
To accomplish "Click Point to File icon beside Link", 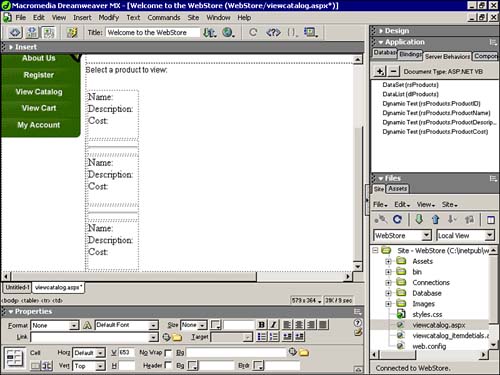I will (x=166, y=337).
